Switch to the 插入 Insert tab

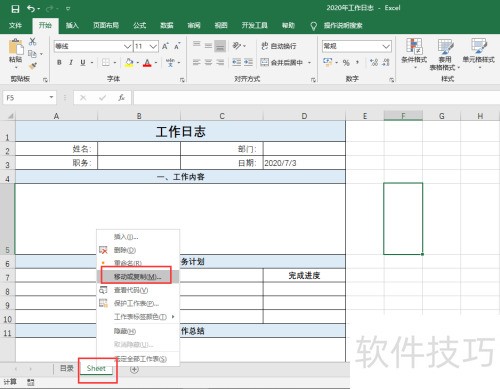point(72,25)
